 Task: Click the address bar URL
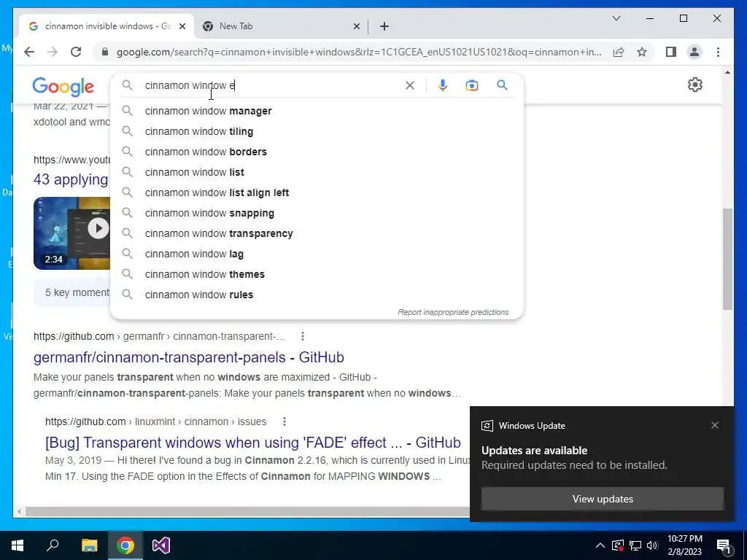pyautogui.click(x=359, y=52)
